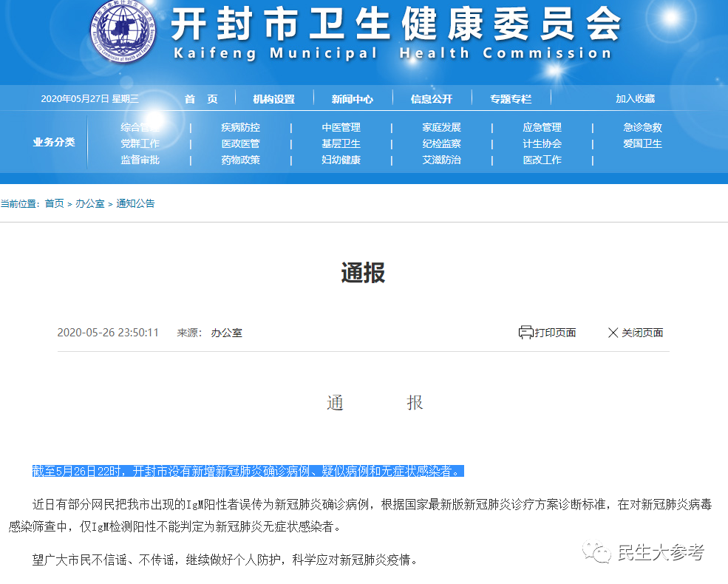
Task: Click the WeChat icon in the watermark
Action: (x=596, y=551)
